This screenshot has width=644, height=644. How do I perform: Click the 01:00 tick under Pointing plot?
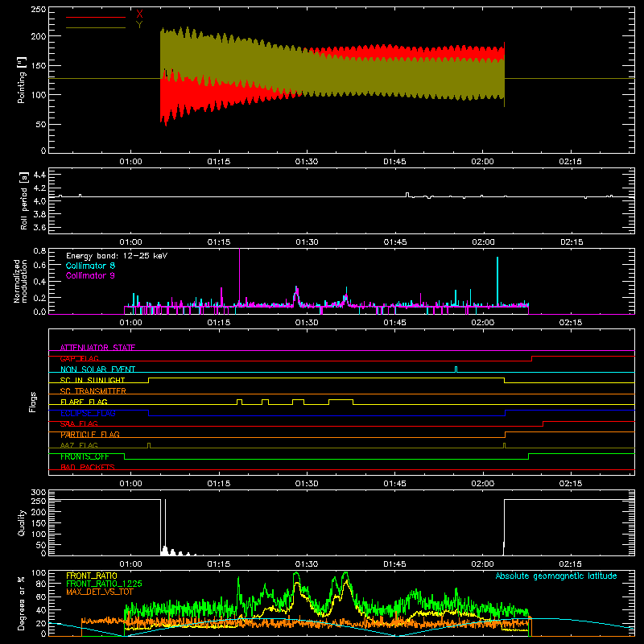(130, 162)
